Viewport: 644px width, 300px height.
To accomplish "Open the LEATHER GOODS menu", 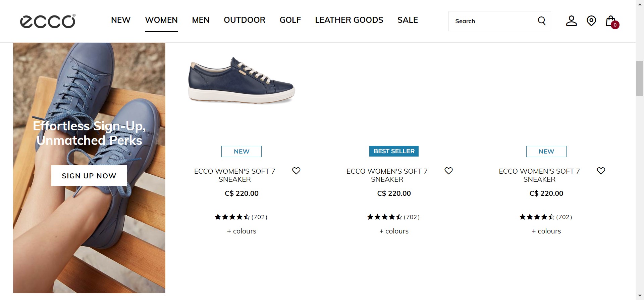I will tap(349, 20).
